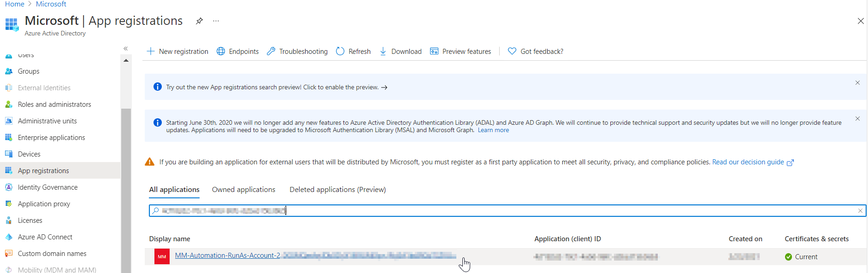Click Created on column header
Screen dimensions: 868x273
(745, 239)
